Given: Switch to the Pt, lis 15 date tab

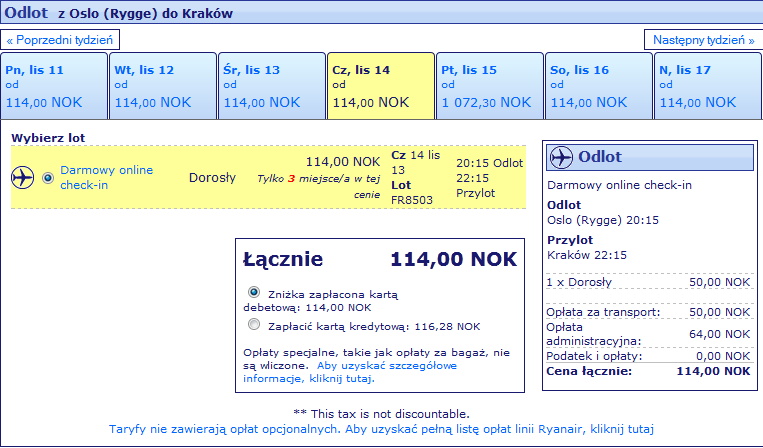Looking at the screenshot, I should [490, 86].
